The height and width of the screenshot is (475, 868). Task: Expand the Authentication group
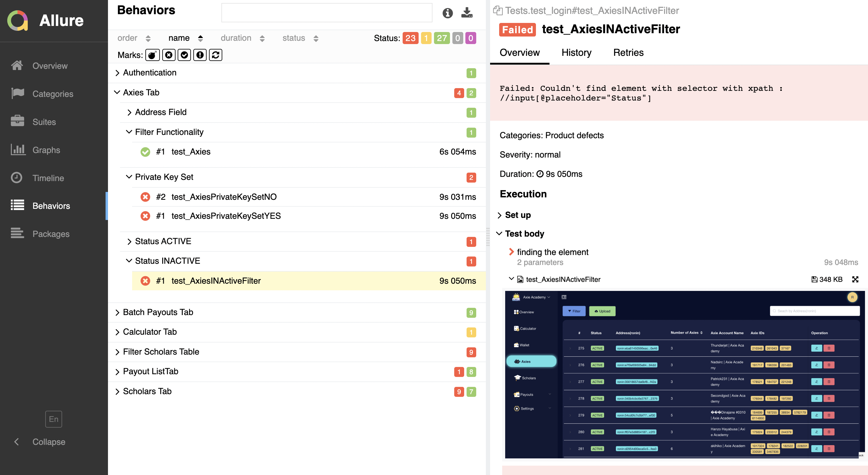pyautogui.click(x=150, y=73)
